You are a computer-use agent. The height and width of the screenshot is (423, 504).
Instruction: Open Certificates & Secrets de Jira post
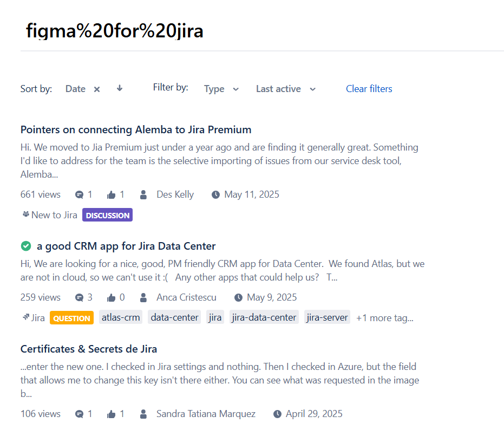click(89, 349)
